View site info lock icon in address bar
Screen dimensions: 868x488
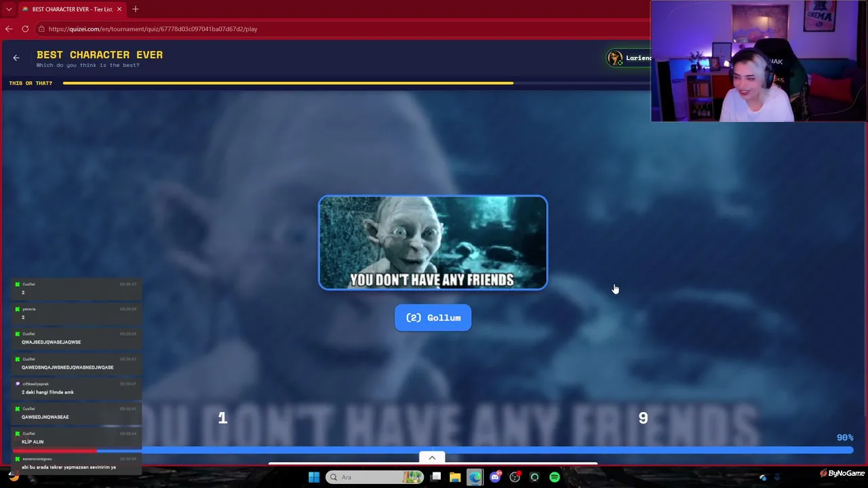pyautogui.click(x=41, y=29)
